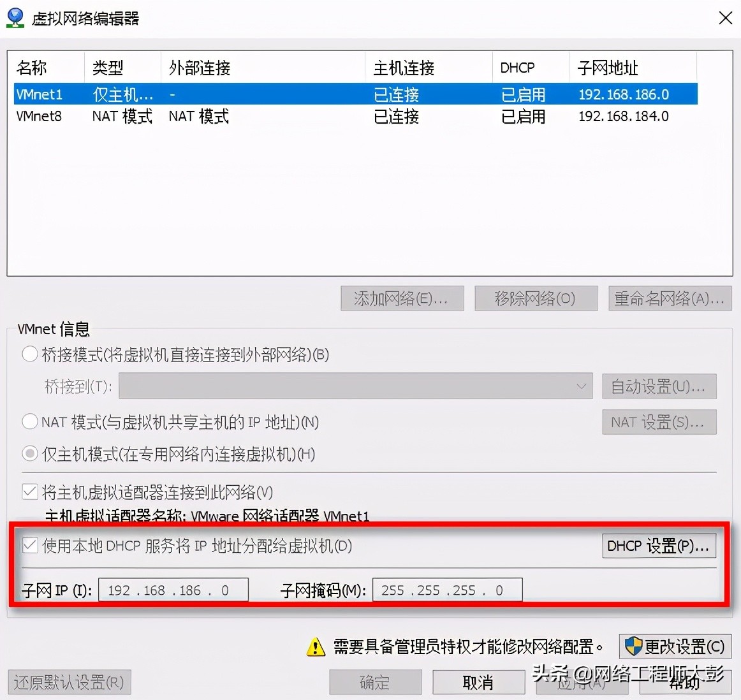This screenshot has width=741, height=700.
Task: Click the yellow warning triangle icon
Action: pyautogui.click(x=313, y=646)
